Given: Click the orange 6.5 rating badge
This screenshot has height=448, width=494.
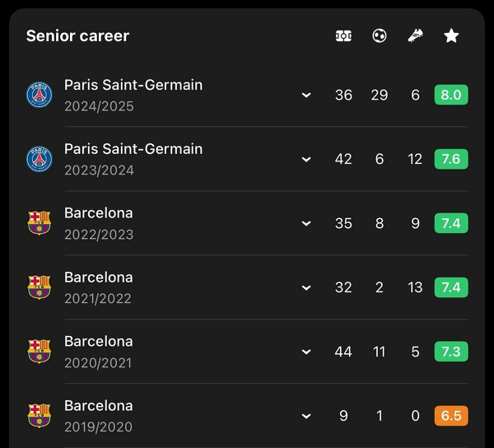Looking at the screenshot, I should [x=451, y=416].
